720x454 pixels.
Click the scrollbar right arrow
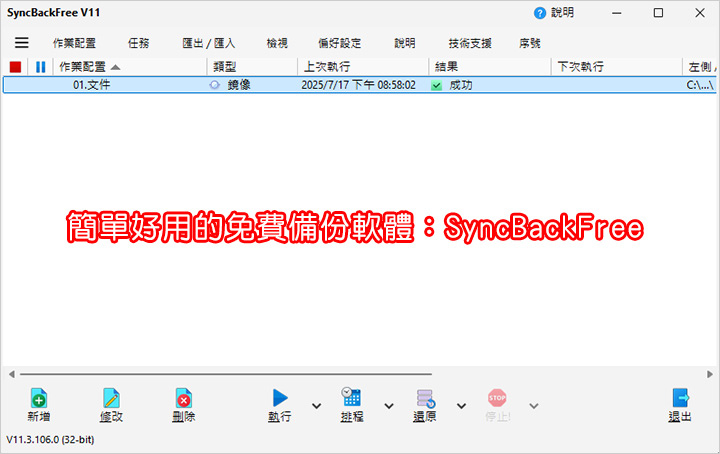[x=710, y=374]
